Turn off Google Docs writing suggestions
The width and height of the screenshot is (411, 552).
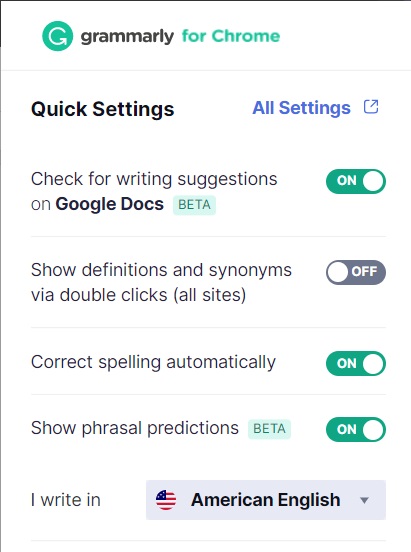(356, 181)
